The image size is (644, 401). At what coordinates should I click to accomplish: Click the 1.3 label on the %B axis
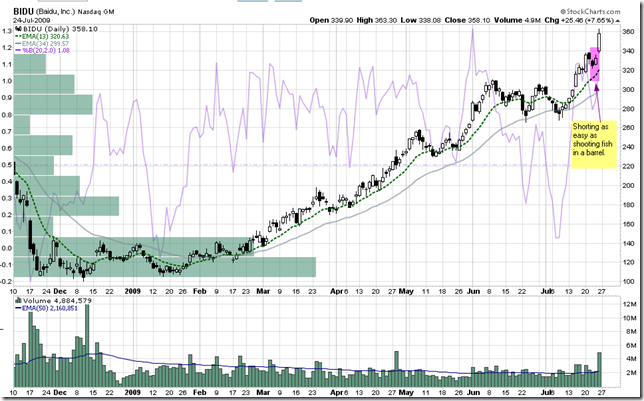click(6, 31)
